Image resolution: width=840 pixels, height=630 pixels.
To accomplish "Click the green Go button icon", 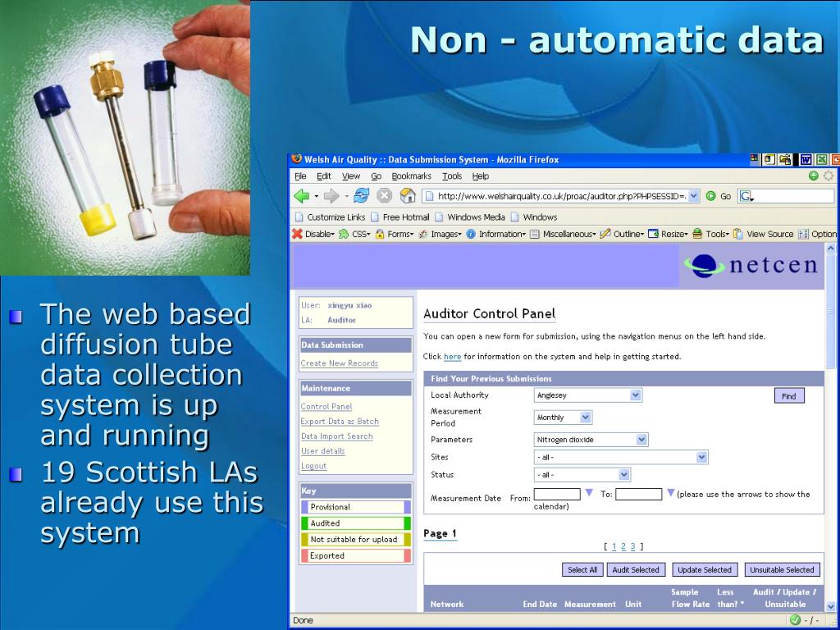I will [711, 196].
